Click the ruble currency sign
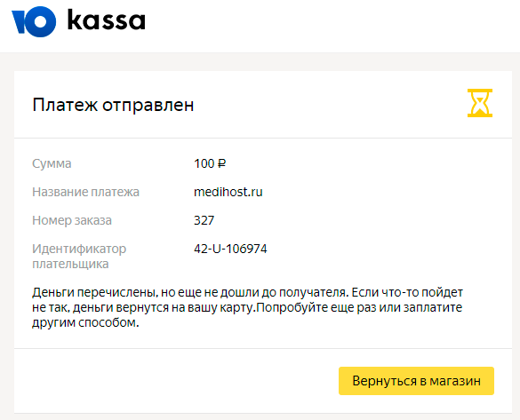 pyautogui.click(x=222, y=163)
